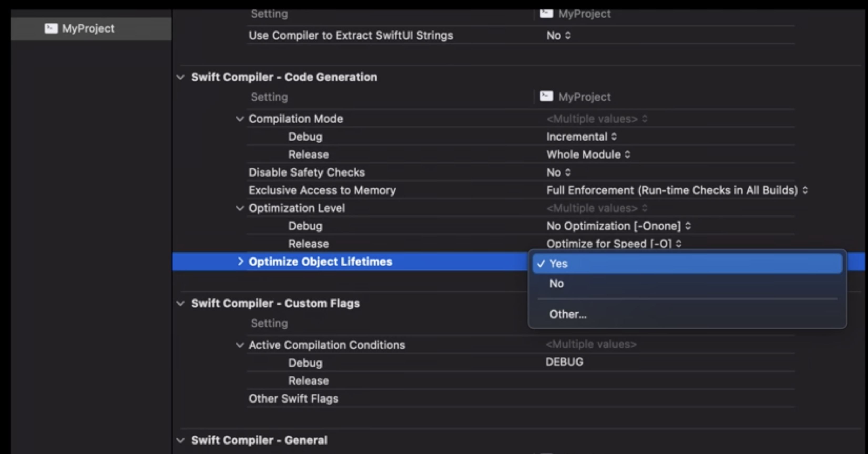Click Setting header in Code Generation section
The height and width of the screenshot is (454, 868).
tap(269, 97)
